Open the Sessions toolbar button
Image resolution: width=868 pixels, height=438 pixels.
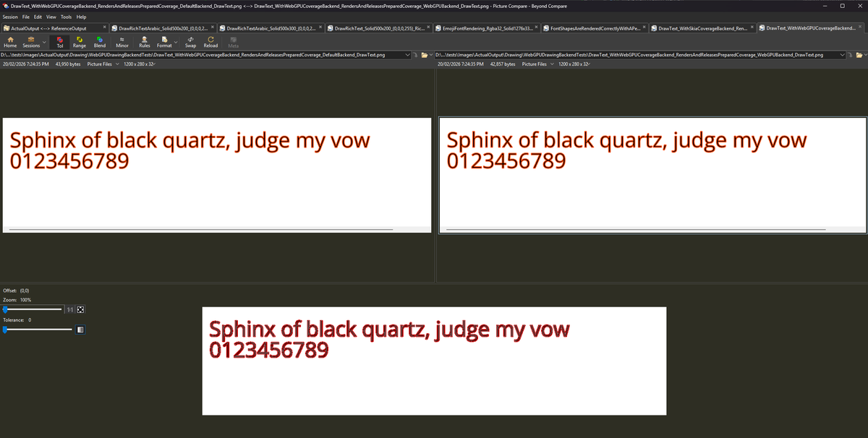(31, 42)
